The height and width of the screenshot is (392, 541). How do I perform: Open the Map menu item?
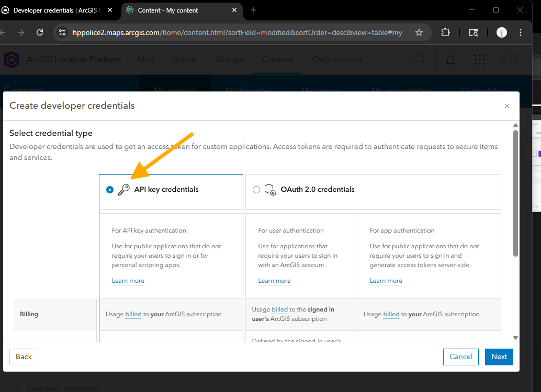[x=145, y=60]
